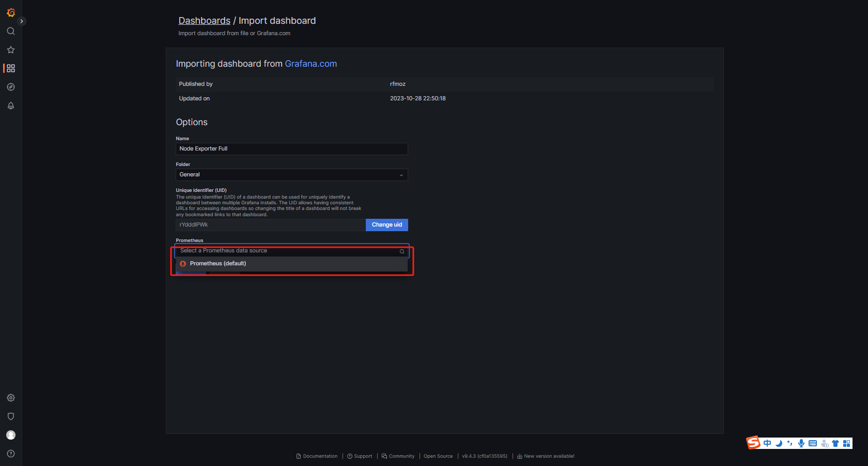Viewport: 868px width, 466px height.
Task: Focus the Prometheus data source selector
Action: click(x=292, y=251)
